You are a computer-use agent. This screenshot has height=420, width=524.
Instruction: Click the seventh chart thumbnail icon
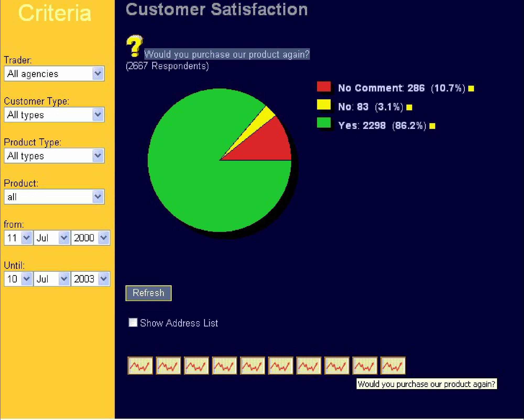[x=309, y=366]
